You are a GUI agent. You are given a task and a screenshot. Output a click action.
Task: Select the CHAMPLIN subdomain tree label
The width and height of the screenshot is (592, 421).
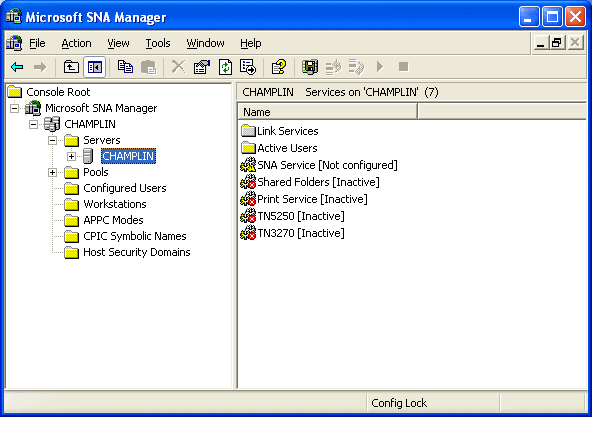[x=90, y=124]
